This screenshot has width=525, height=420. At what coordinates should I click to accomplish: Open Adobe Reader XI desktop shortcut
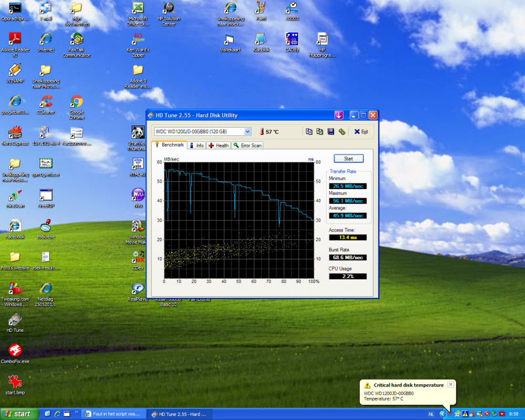15,39
